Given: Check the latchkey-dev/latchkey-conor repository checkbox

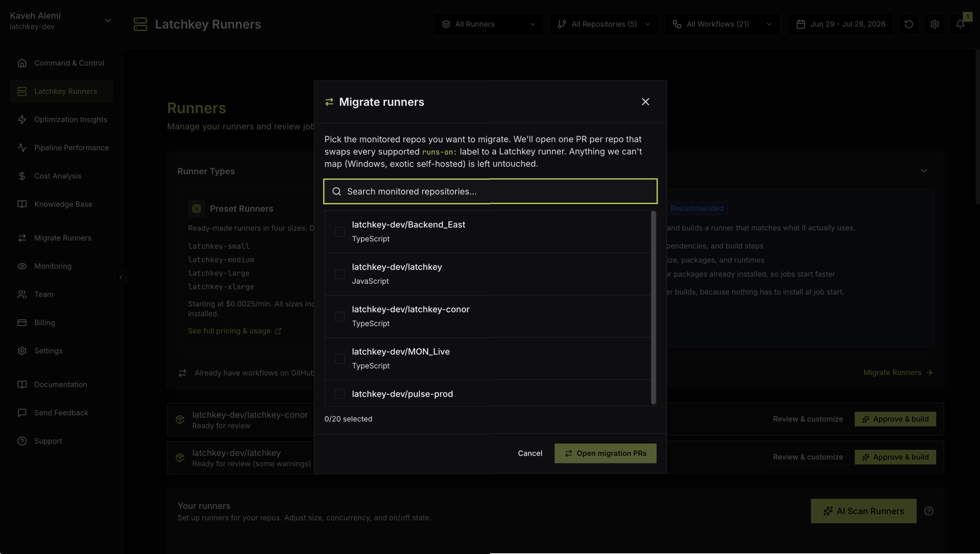Looking at the screenshot, I should pos(339,316).
